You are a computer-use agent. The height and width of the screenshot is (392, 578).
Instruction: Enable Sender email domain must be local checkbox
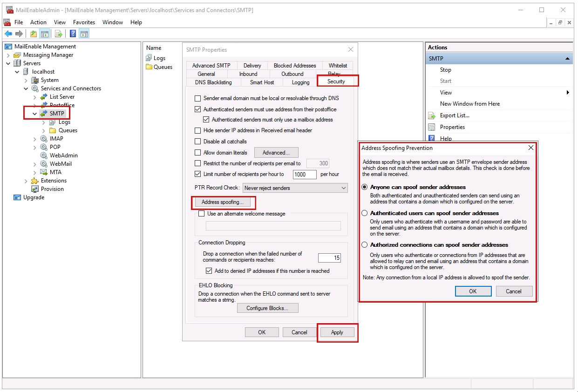(x=198, y=99)
